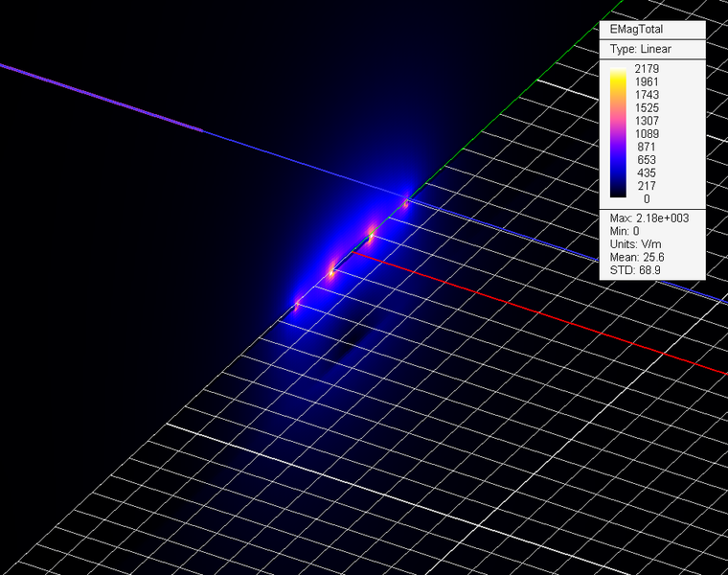Click the dark blue bottom of the color bar
Image resolution: width=728 pixels, height=575 pixels.
coord(619,191)
